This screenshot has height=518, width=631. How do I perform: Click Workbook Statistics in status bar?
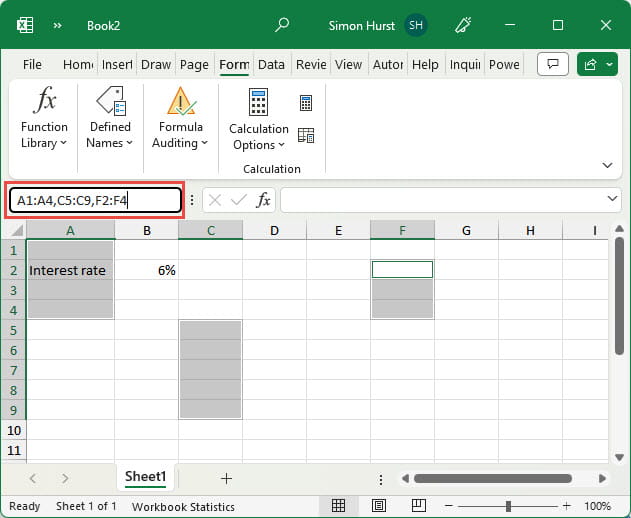coord(182,506)
